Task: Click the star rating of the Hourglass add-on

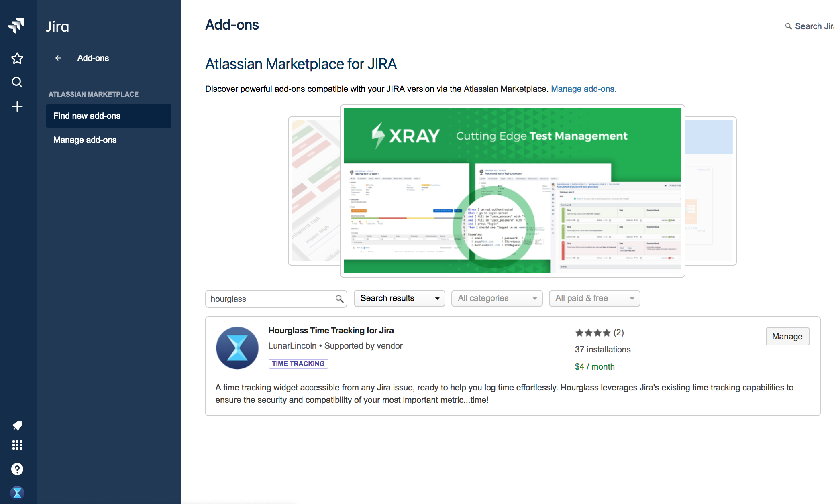Action: (593, 333)
